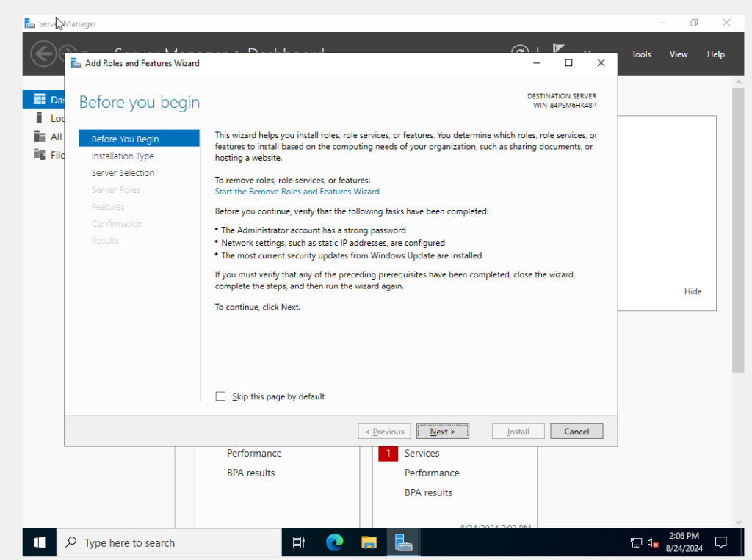Click the refresh icon in Server Manager header
This screenshot has width=752, height=560.
[520, 49]
